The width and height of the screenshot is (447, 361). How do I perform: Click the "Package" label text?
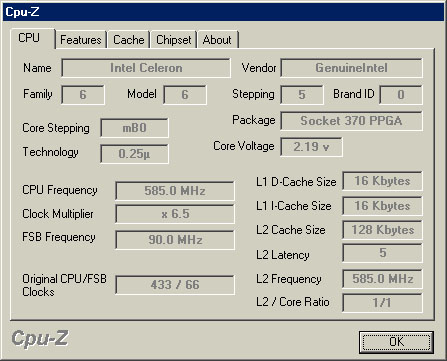pos(254,120)
